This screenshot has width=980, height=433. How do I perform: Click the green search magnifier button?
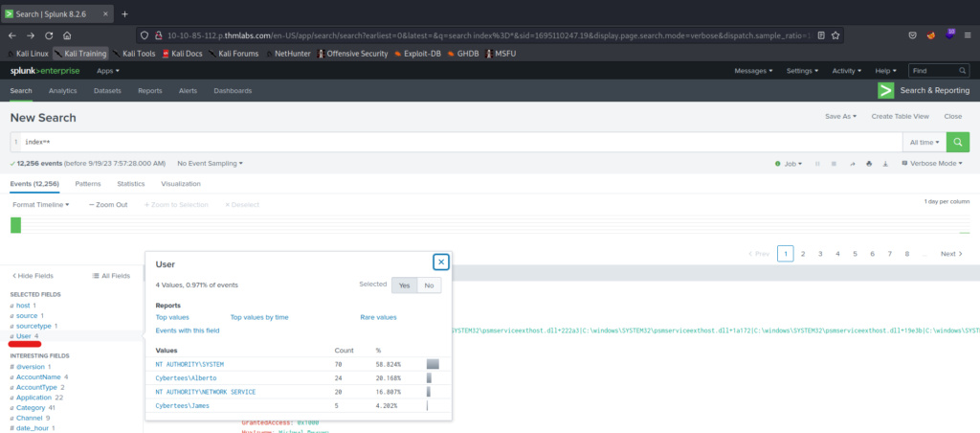click(x=957, y=142)
